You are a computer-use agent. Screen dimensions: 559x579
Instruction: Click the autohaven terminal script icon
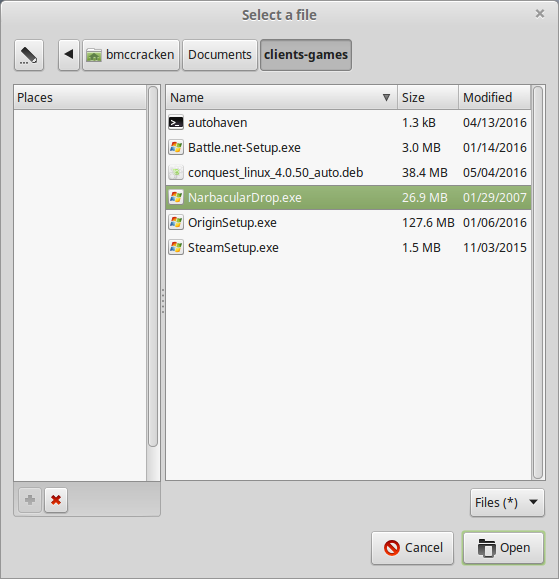click(176, 123)
